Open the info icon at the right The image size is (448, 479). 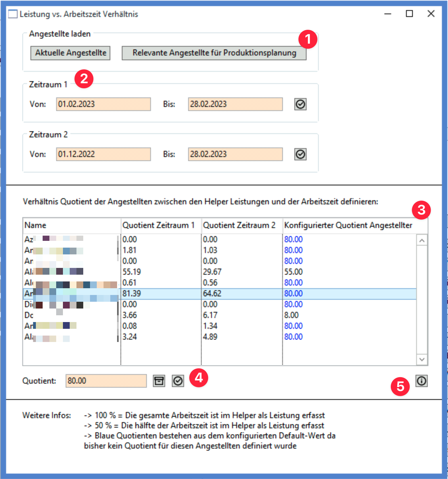tap(421, 381)
